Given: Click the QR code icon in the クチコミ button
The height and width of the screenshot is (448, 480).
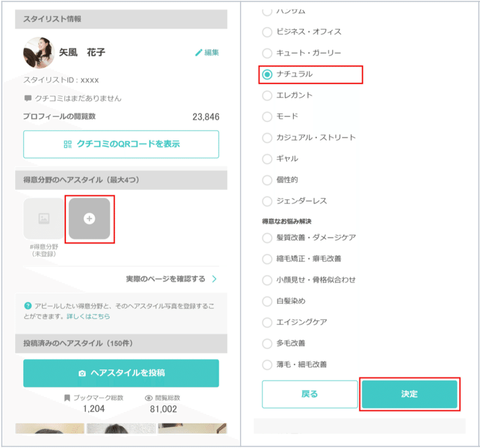Looking at the screenshot, I should 68,144.
